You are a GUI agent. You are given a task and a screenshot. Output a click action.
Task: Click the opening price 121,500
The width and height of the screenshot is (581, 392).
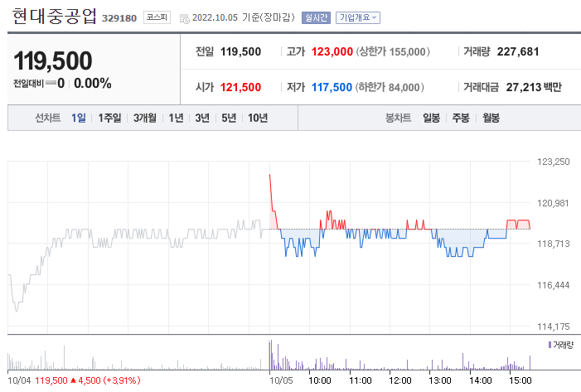coord(241,87)
